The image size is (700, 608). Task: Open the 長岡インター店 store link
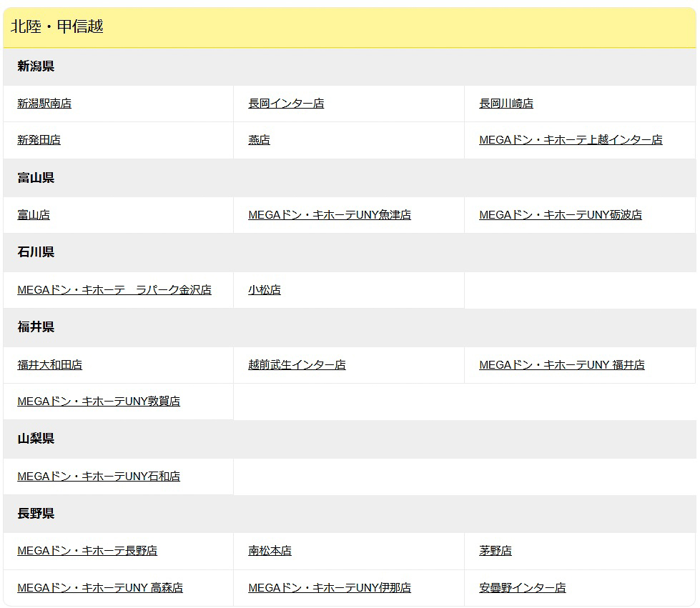coord(286,104)
